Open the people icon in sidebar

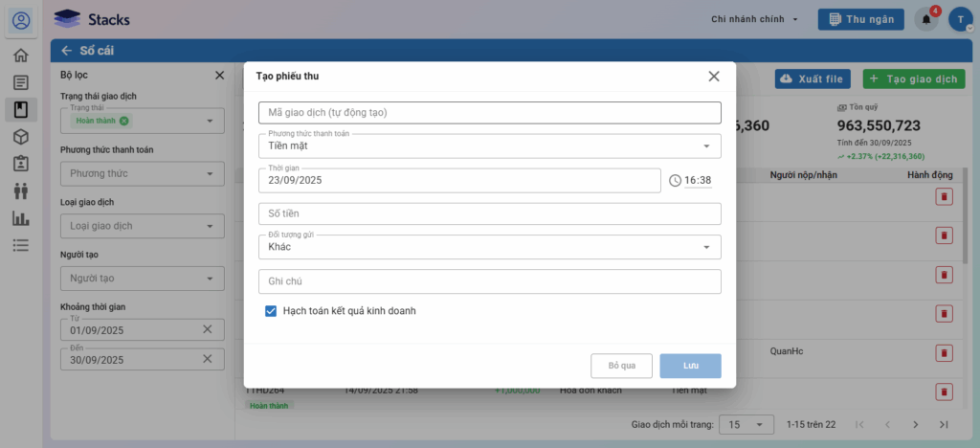pos(20,190)
